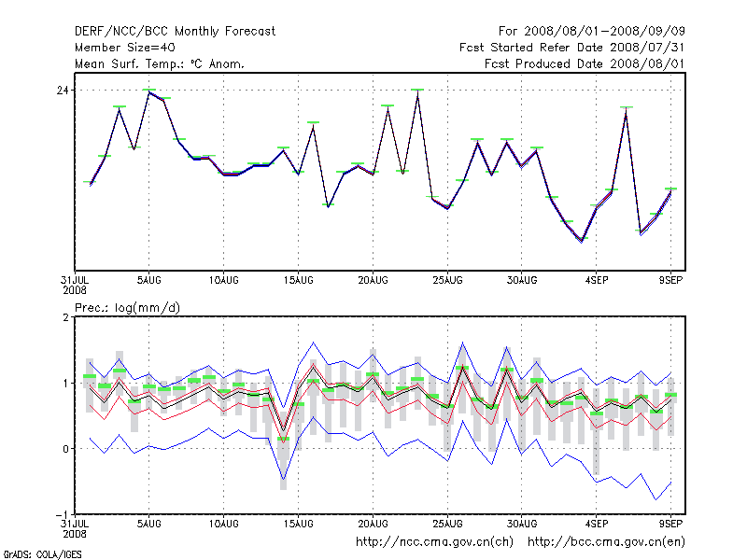This screenshot has height=560, width=747.
Task: Click 15AUG on the temperature chart x-axis
Action: point(298,280)
